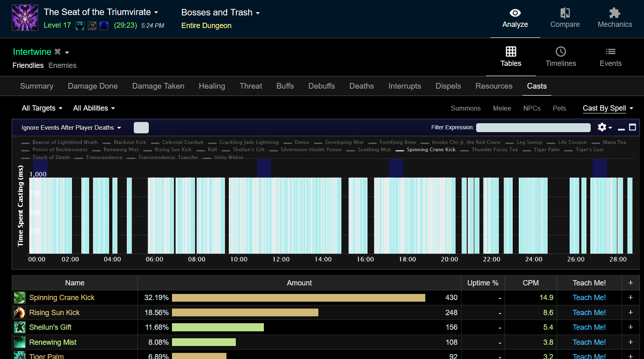Expand Ignore Events After Player Deaths menu
This screenshot has width=644, height=359.
[71, 128]
